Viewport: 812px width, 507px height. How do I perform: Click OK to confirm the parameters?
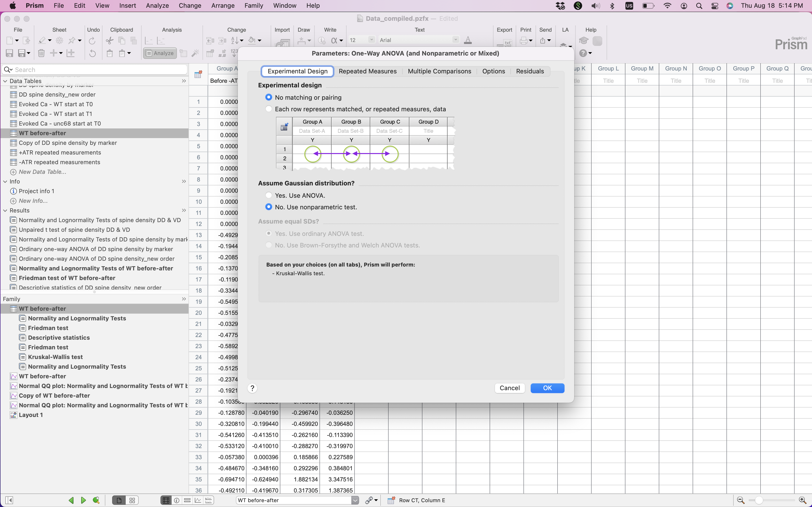tap(547, 388)
